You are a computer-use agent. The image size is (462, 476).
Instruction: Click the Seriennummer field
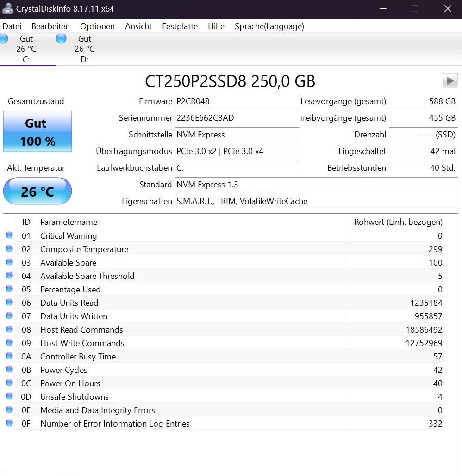(x=237, y=118)
